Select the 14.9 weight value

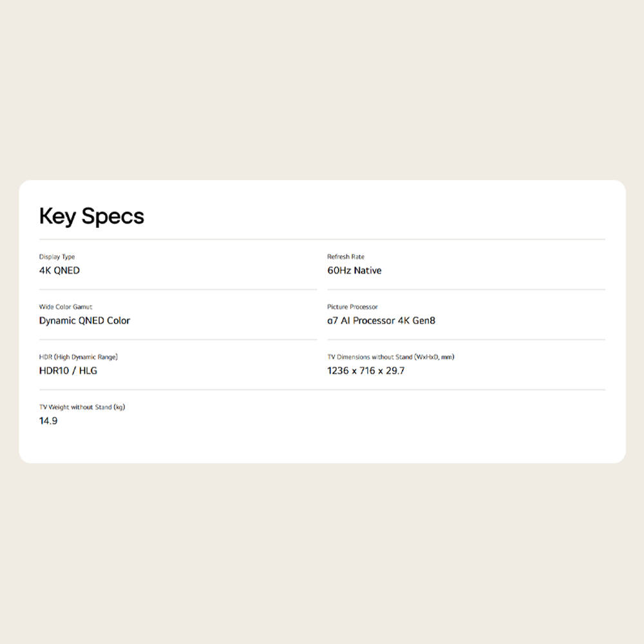[x=48, y=421]
